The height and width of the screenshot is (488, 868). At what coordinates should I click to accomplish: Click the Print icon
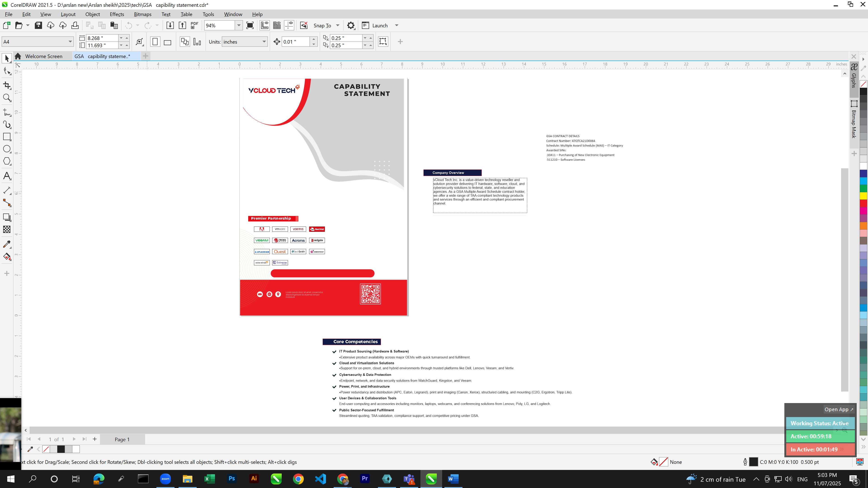coord(75,25)
